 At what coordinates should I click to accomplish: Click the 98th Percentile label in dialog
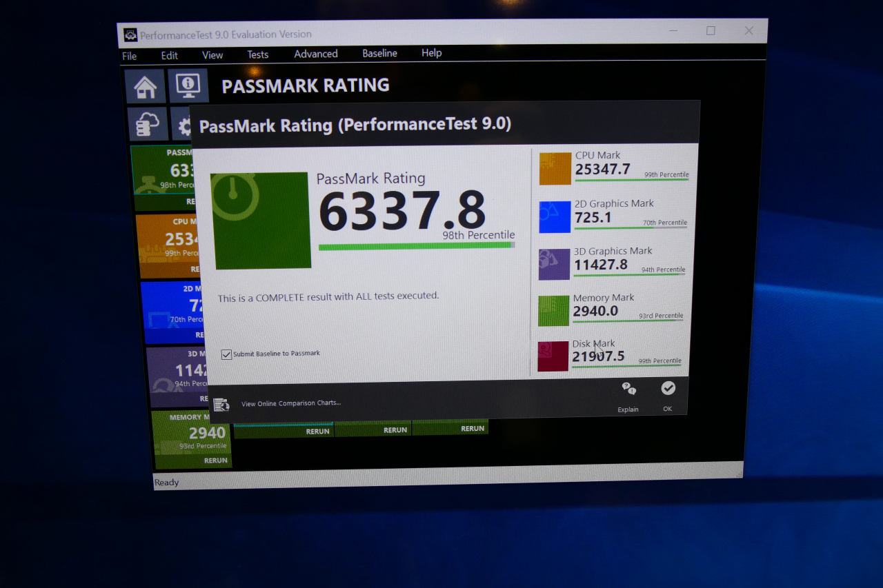click(479, 235)
